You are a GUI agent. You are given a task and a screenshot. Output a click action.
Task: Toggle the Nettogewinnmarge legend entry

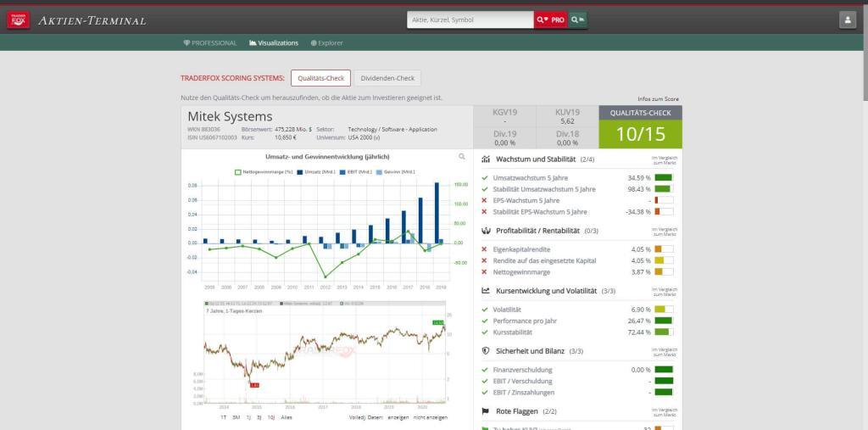[264, 172]
